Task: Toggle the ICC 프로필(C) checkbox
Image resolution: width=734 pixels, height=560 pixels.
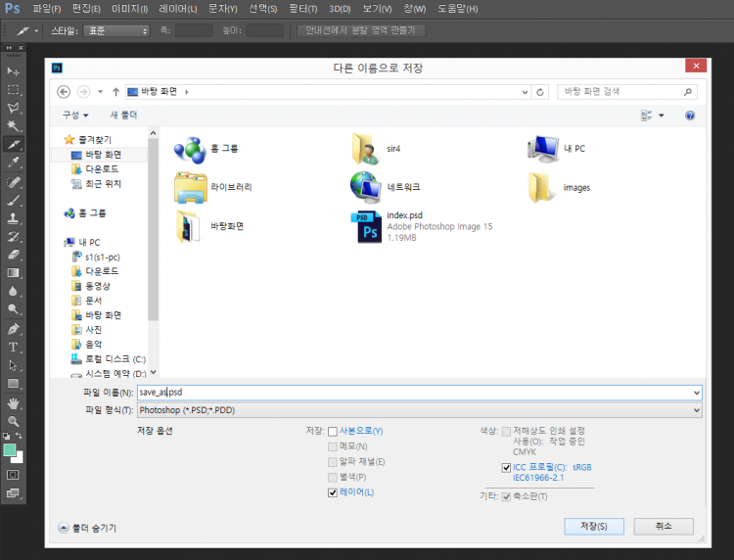Action: pyautogui.click(x=506, y=468)
